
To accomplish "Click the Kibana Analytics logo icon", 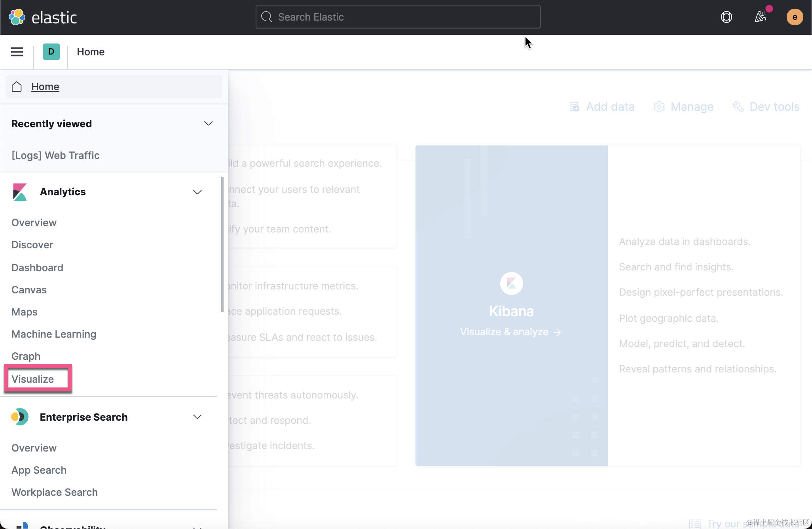I will 19,192.
